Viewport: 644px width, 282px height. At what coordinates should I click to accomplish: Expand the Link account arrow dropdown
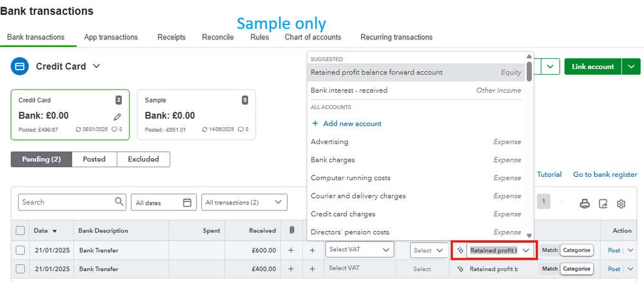[632, 67]
